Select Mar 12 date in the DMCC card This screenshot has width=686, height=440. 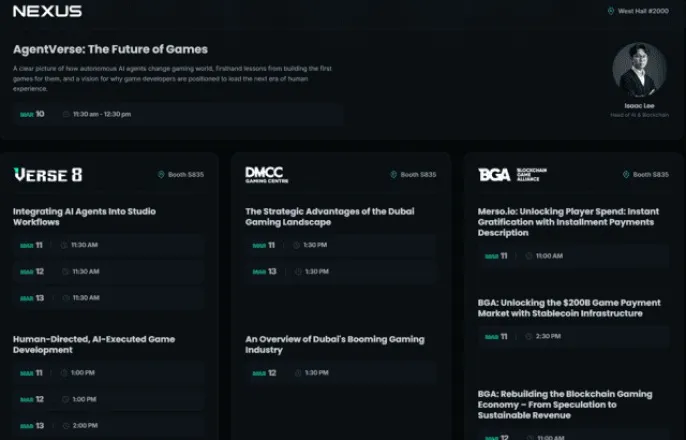pyautogui.click(x=264, y=373)
